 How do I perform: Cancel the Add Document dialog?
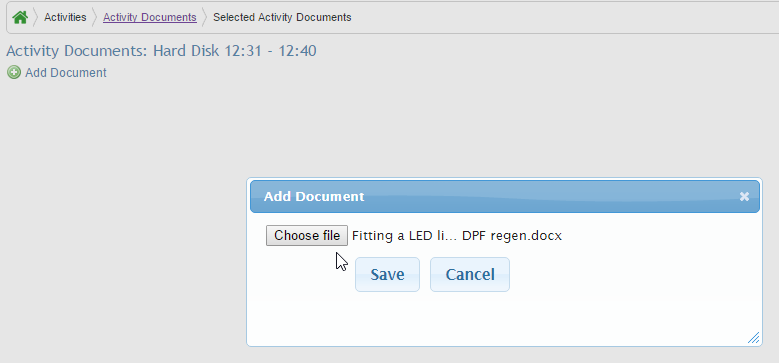[x=469, y=275]
